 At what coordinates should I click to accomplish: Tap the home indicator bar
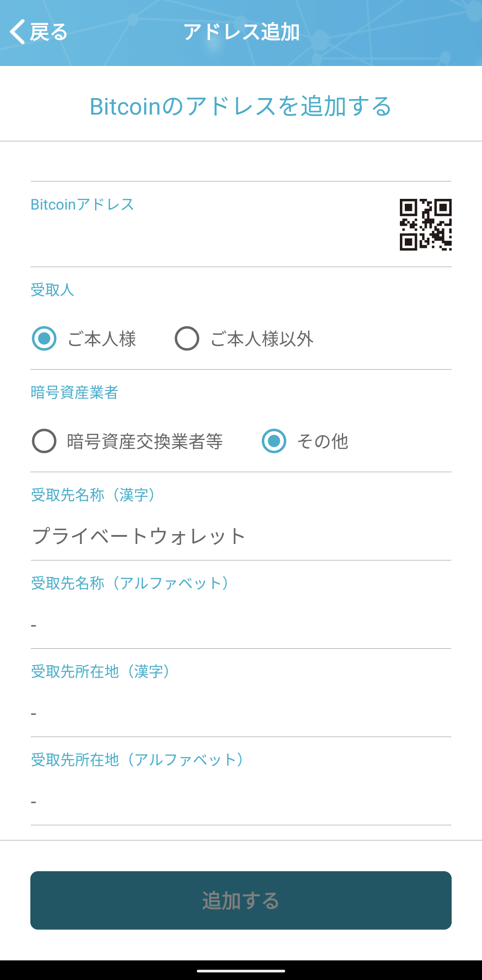pyautogui.click(x=241, y=971)
